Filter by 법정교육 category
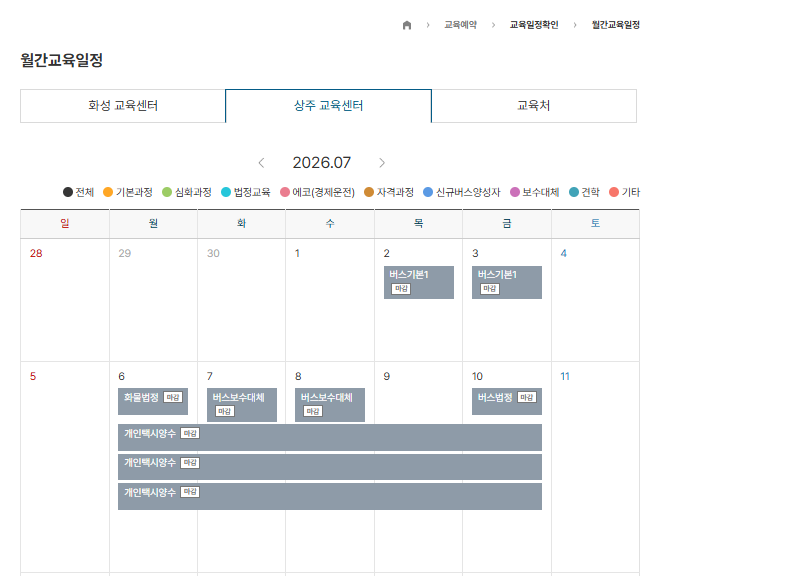This screenshot has height=576, width=807. tap(245, 192)
